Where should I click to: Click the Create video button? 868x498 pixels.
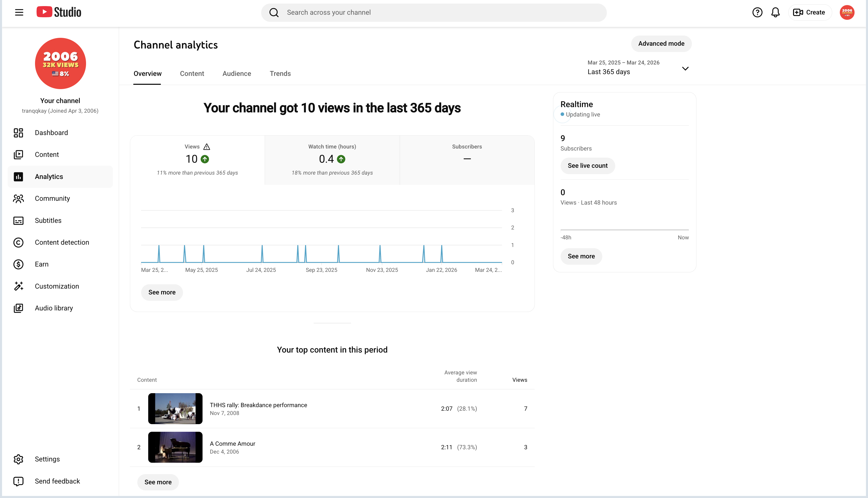(810, 12)
